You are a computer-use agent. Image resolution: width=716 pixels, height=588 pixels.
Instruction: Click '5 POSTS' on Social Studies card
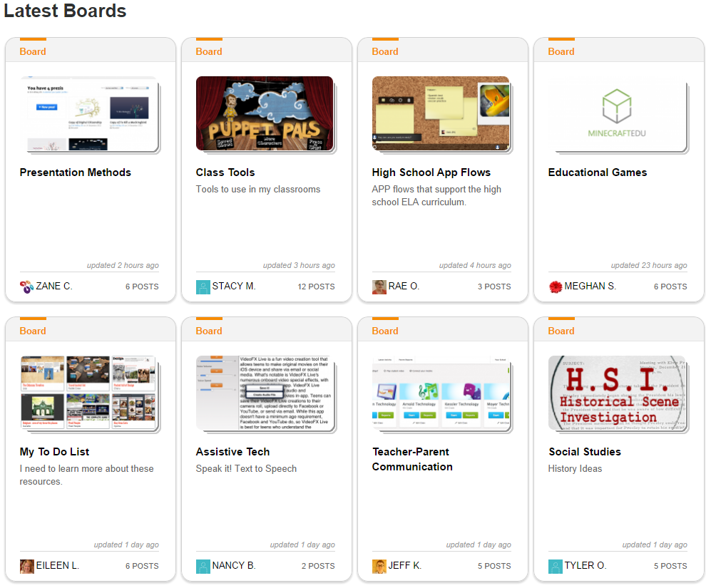[670, 566]
